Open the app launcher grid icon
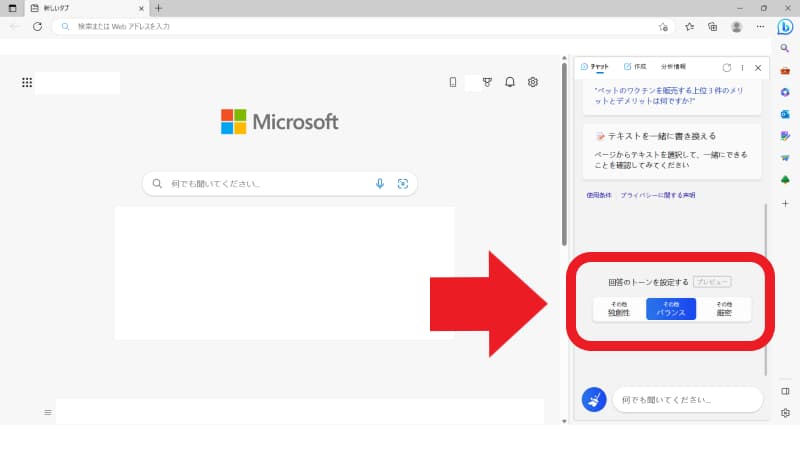This screenshot has width=800, height=450. pyautogui.click(x=27, y=82)
